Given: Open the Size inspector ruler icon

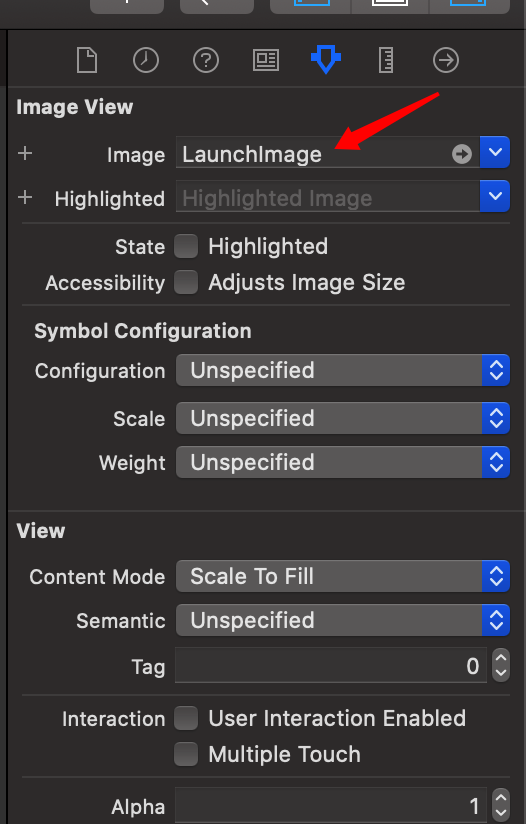Looking at the screenshot, I should point(386,60).
